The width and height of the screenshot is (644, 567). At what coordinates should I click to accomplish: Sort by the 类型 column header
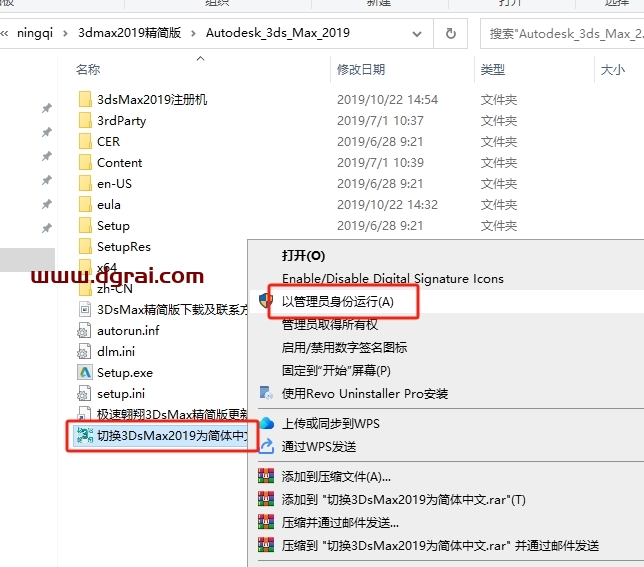pyautogui.click(x=492, y=69)
